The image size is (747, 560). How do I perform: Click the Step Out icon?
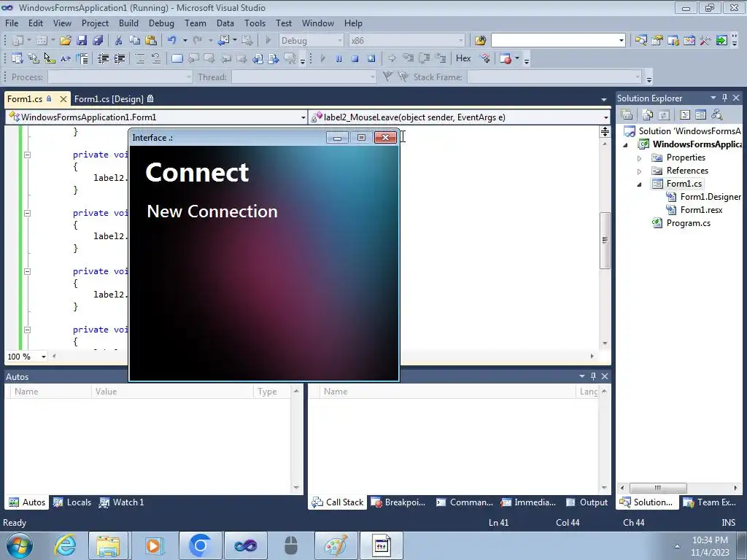tap(441, 58)
